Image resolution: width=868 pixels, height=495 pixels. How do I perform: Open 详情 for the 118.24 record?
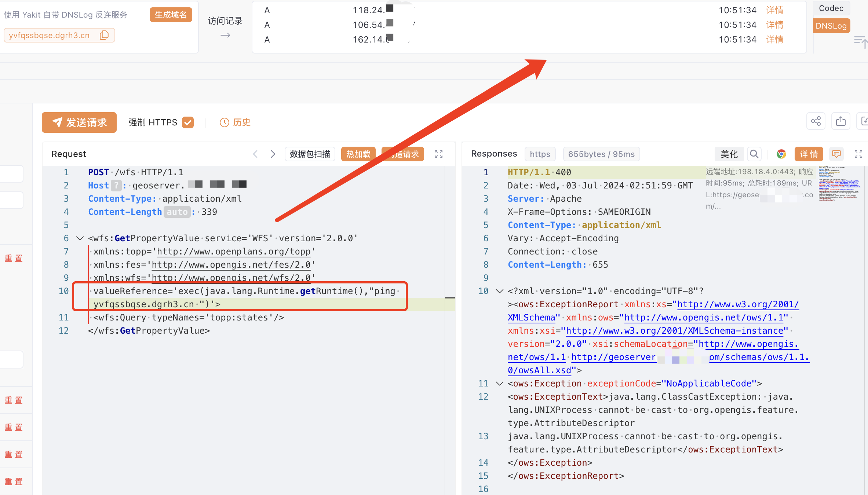point(774,10)
